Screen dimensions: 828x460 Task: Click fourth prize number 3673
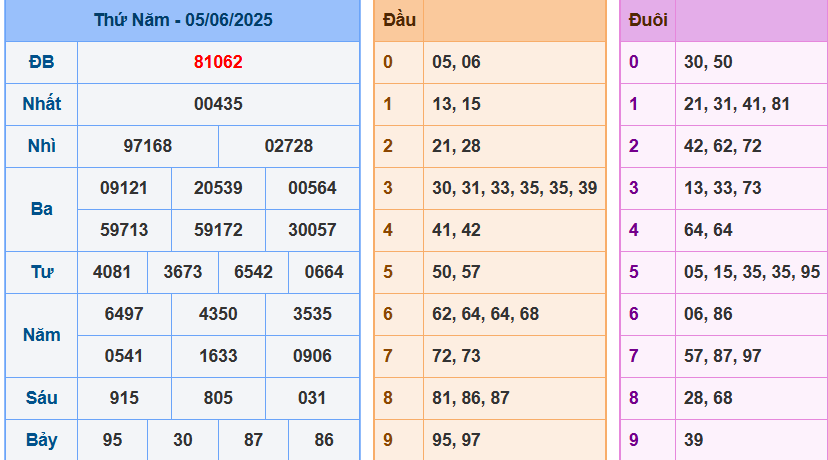point(183,272)
